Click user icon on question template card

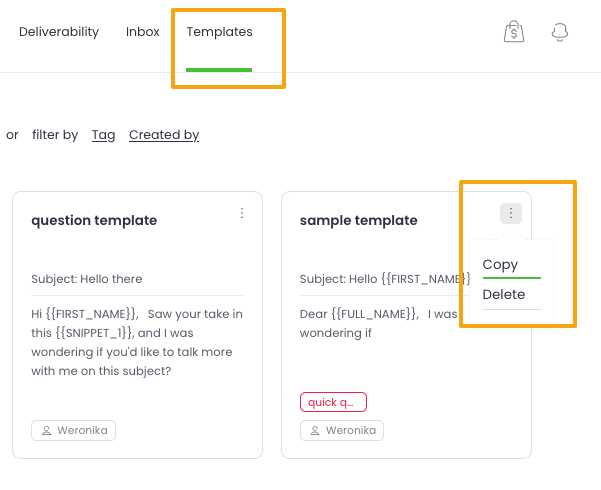(x=46, y=431)
